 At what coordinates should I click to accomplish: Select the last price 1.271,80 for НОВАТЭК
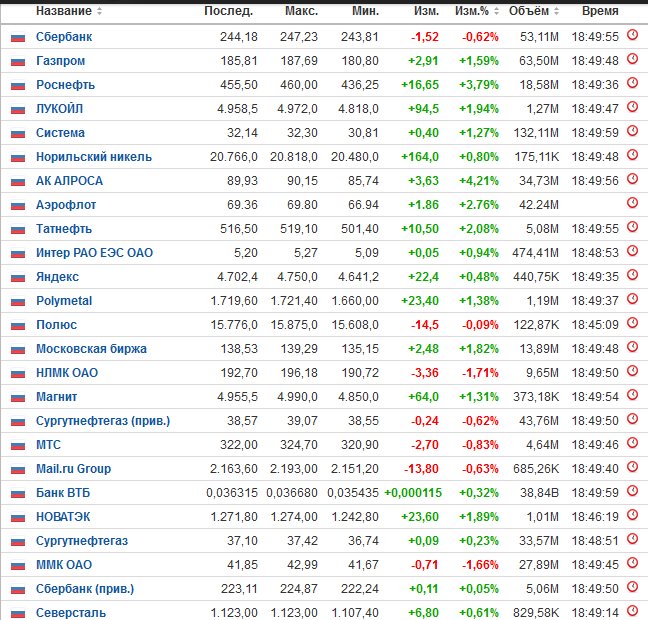[234, 517]
